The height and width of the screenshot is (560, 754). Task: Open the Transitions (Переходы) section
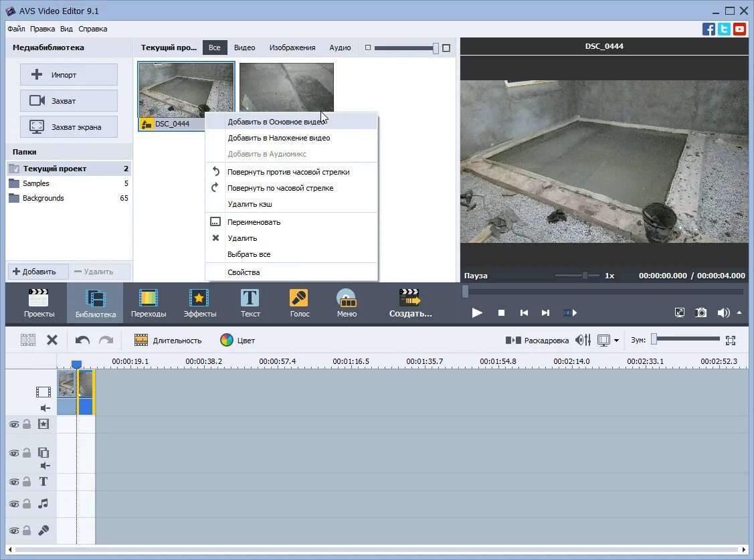click(149, 303)
